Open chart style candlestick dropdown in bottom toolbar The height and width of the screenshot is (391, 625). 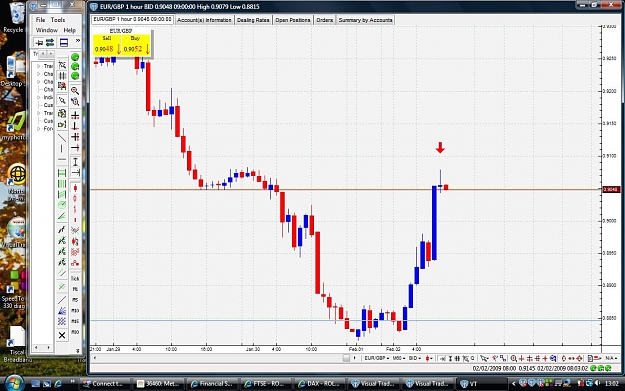[429, 358]
